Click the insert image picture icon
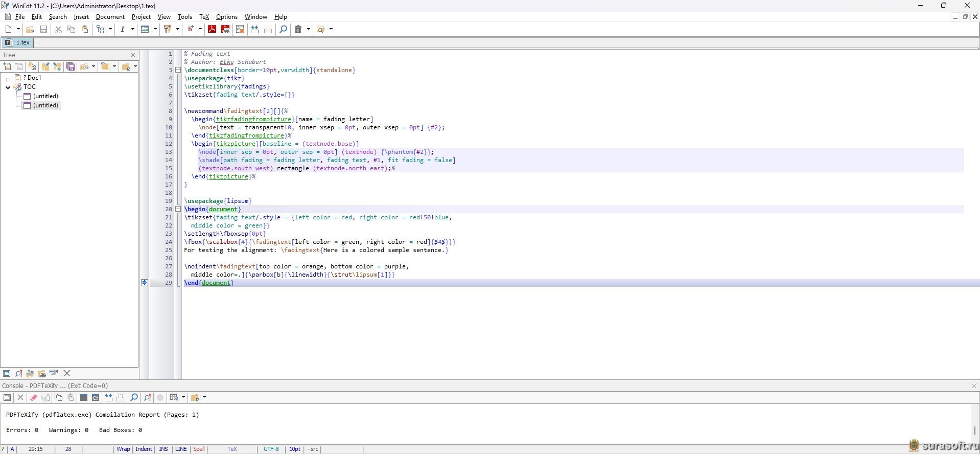 145,29
